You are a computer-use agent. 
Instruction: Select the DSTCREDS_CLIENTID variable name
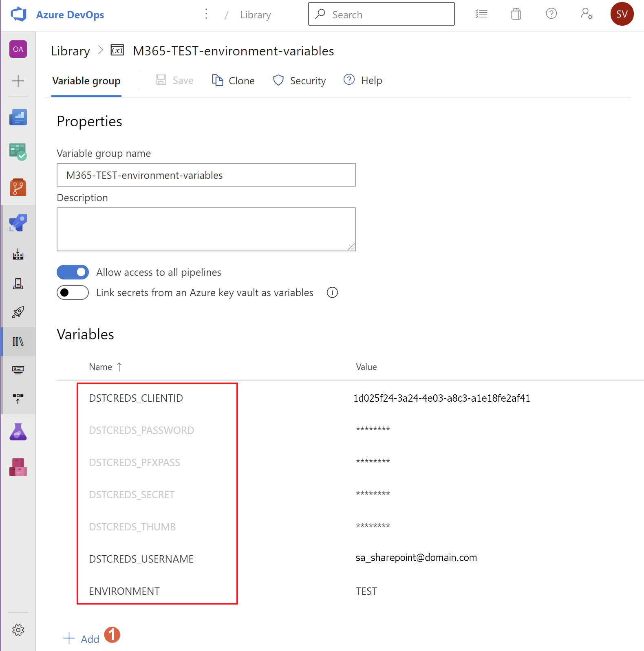coord(136,398)
